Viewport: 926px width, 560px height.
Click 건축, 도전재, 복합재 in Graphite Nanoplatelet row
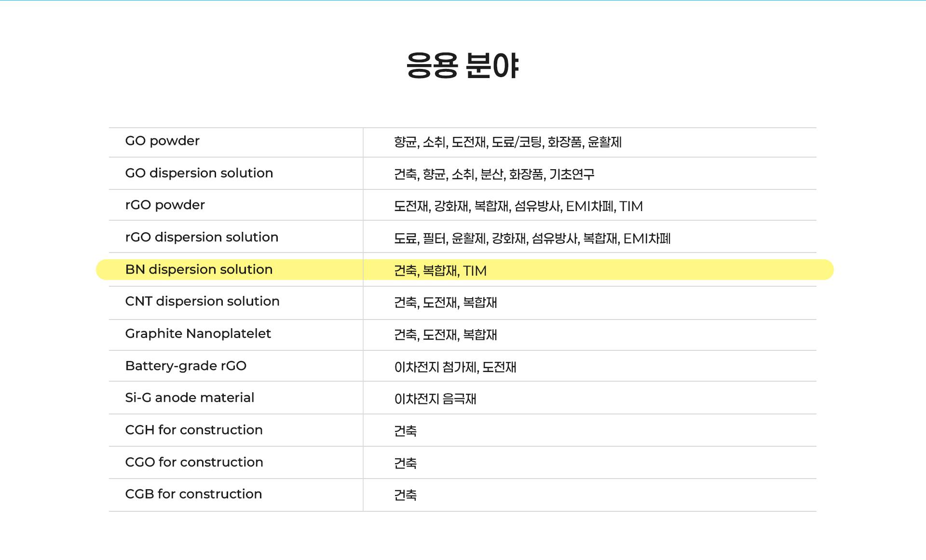coord(446,335)
